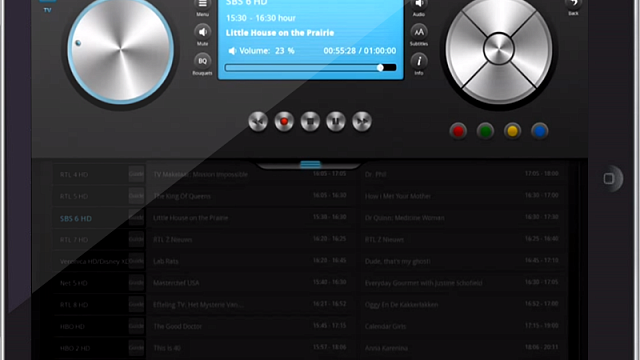Screen dimensions: 640x360
Task: Select channel RTL 7 HD
Action: pyautogui.click(x=74, y=240)
